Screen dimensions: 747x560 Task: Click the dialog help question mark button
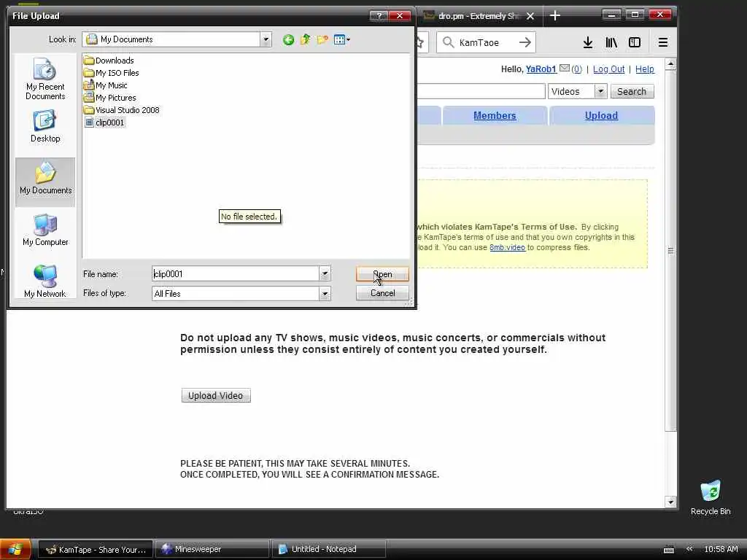click(x=379, y=16)
